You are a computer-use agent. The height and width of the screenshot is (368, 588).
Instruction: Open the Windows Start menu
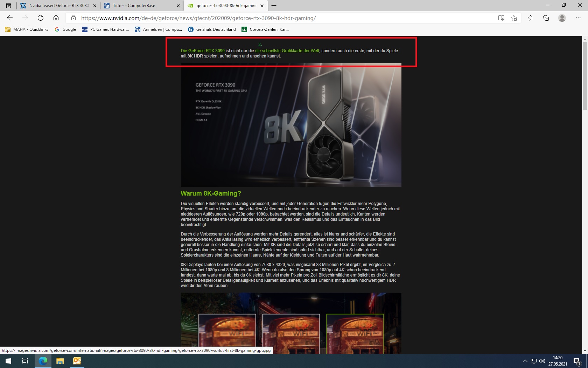pyautogui.click(x=8, y=361)
